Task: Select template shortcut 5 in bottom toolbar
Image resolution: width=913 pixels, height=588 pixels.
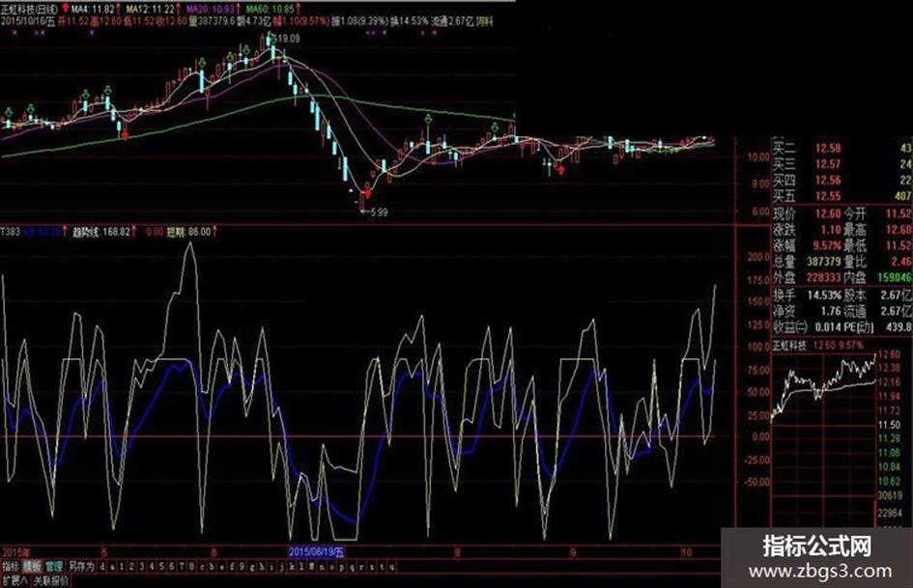Action: (162, 567)
